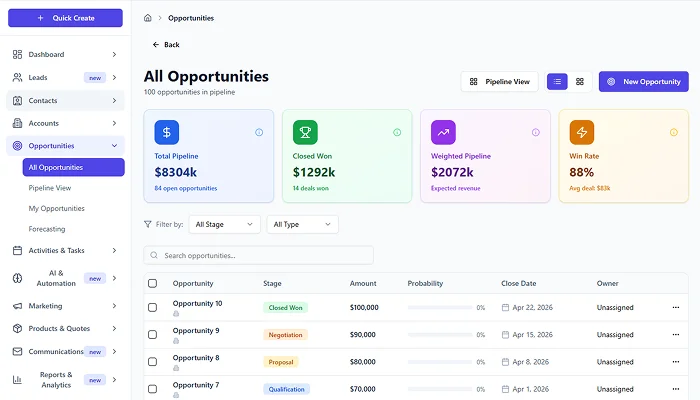The height and width of the screenshot is (400, 700).
Task: Click the Total Pipeline info icon
Action: click(259, 132)
